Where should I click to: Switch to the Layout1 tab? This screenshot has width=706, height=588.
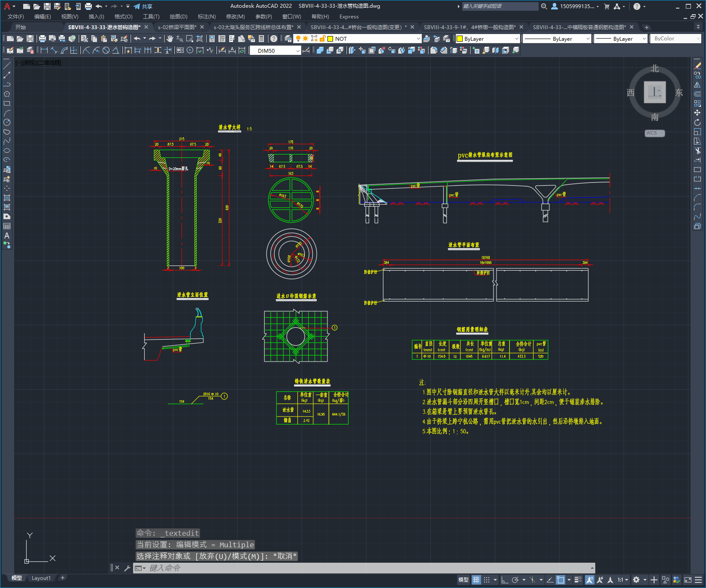pos(41,578)
